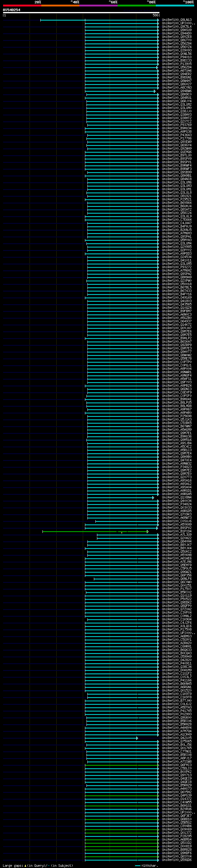The image size is (197, 868).
Task: Click the cyan ~100% identity color segment
Action: click(175, 6)
